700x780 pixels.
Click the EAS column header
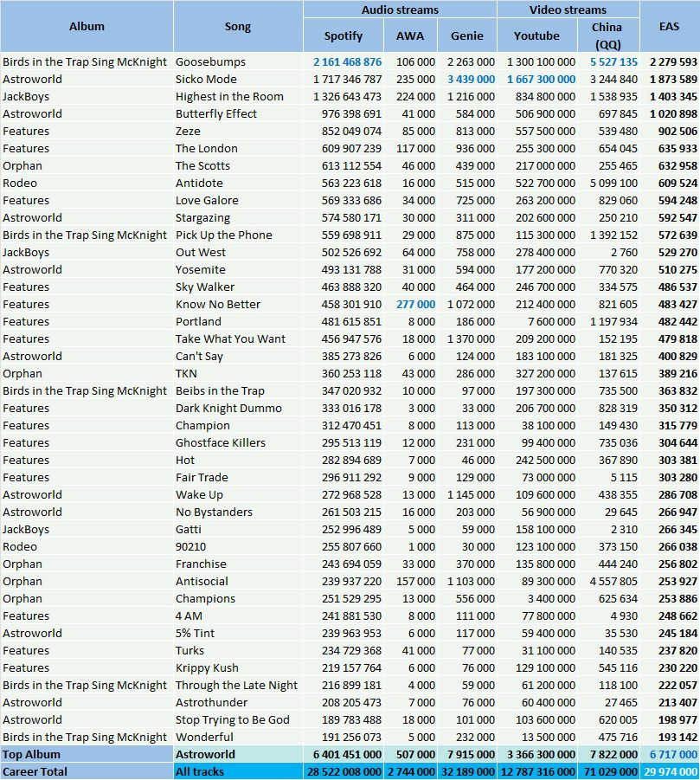click(669, 26)
